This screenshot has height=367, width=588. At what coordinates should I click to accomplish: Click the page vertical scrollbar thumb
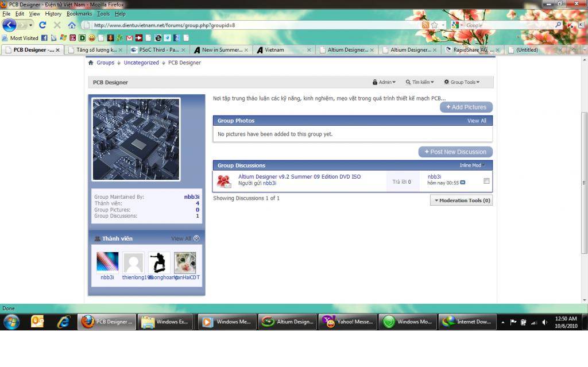(x=584, y=183)
